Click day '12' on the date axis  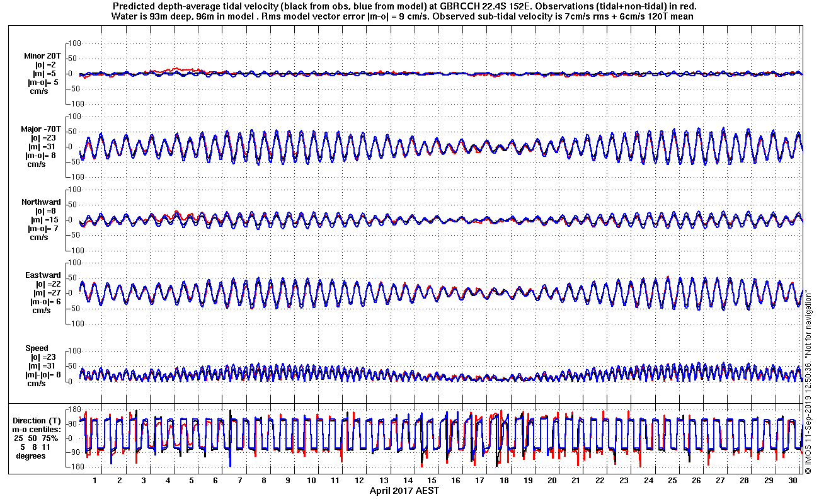pos(360,480)
